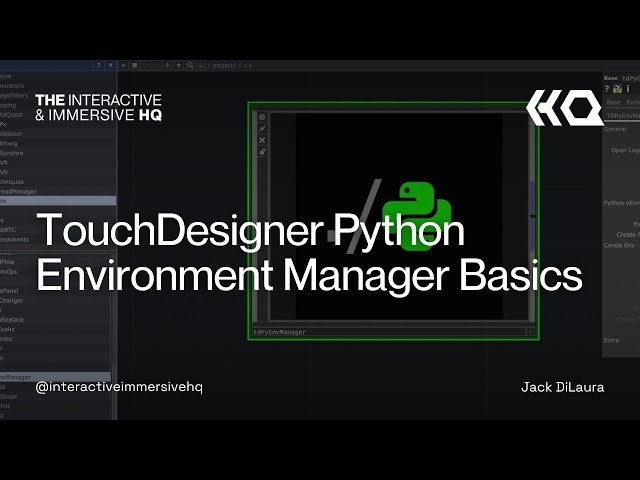Viewport: 640px width, 480px height.
Task: Expand the General section in parameters
Action: point(616,129)
